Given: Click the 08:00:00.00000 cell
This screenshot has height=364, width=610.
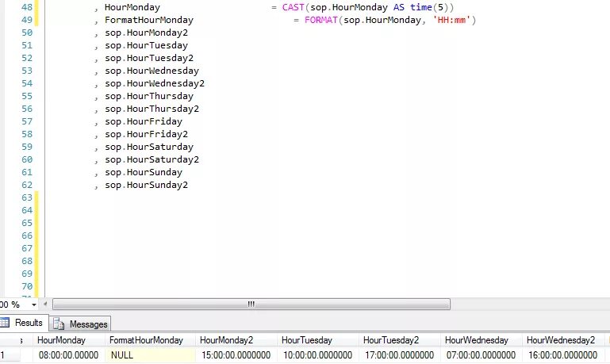Looking at the screenshot, I should pos(68,355).
